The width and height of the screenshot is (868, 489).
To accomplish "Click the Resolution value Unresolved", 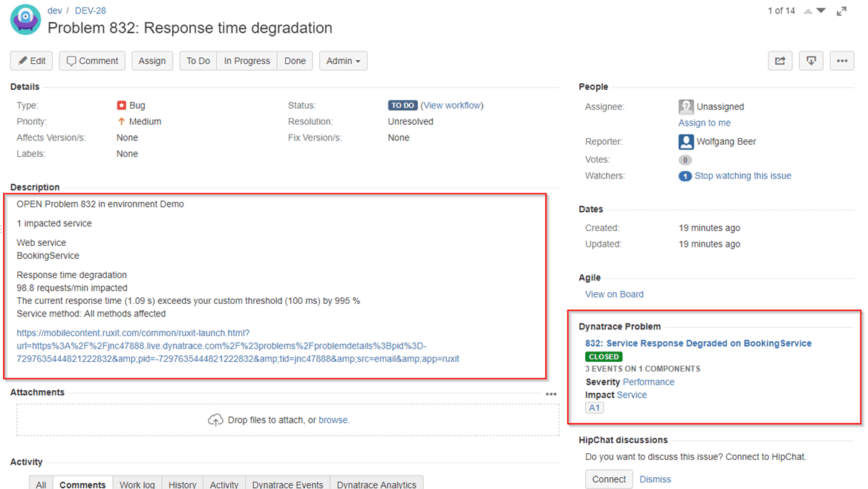I will point(411,121).
